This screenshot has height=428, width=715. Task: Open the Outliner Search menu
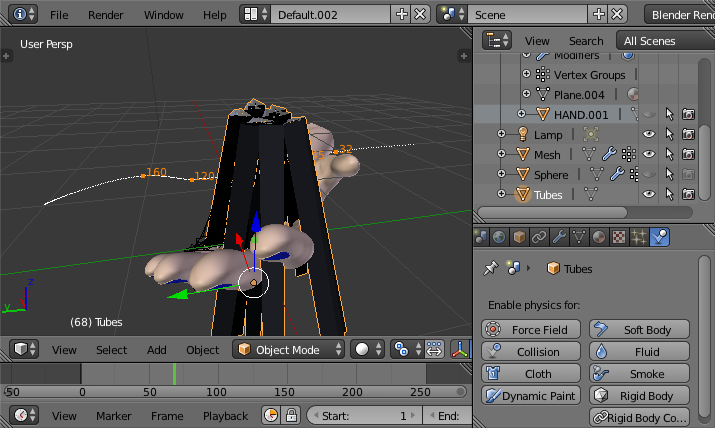click(586, 41)
